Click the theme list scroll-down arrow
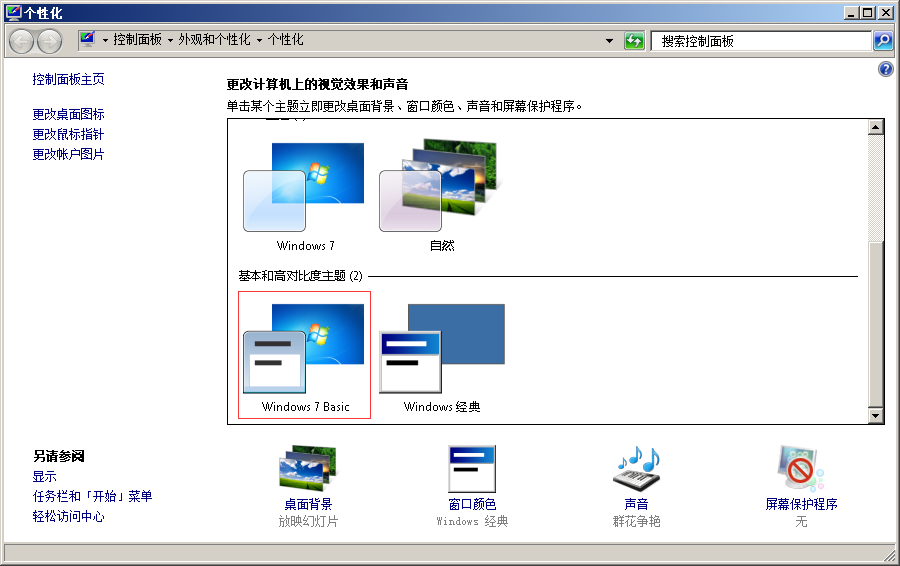This screenshot has height=566, width=900. click(x=876, y=416)
